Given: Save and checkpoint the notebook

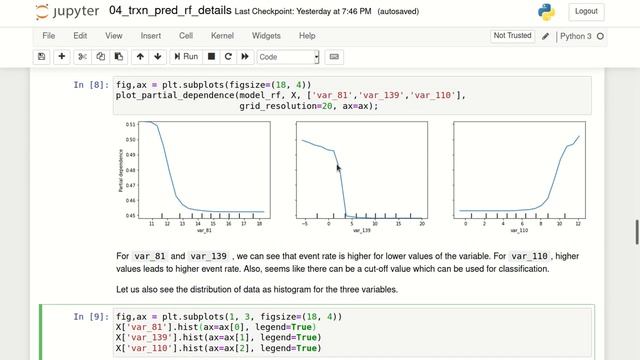Looking at the screenshot, I should click(42, 57).
